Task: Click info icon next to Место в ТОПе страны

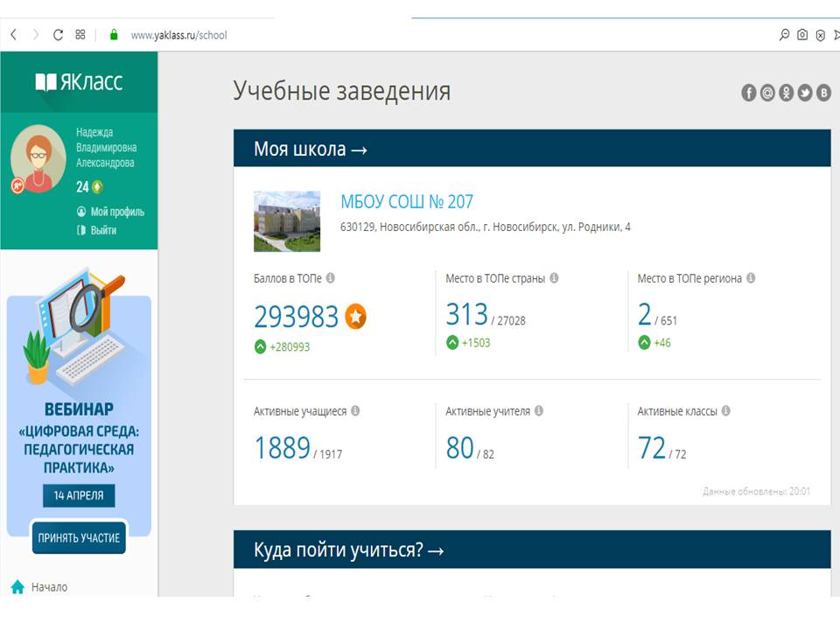Action: click(x=554, y=278)
